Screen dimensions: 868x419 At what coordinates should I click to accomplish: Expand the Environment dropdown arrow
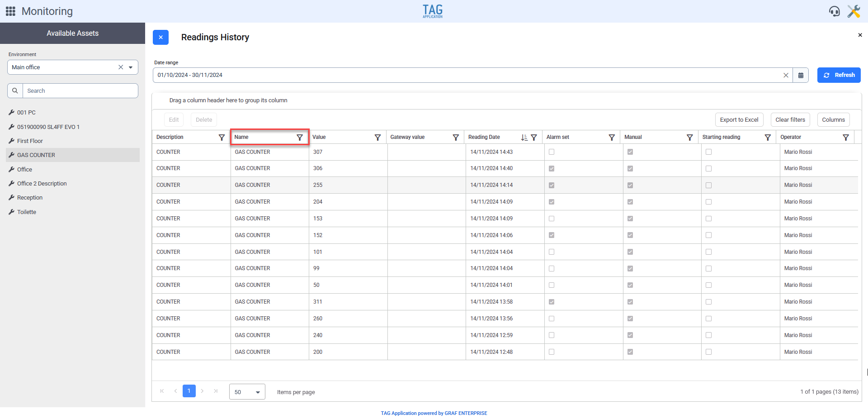coord(131,67)
